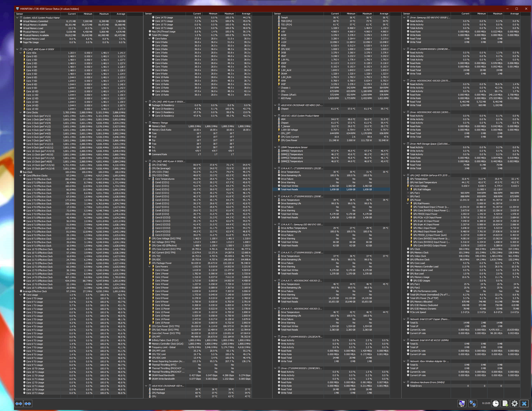Image resolution: width=532 pixels, height=411 pixels.
Task: Open the sensor summary monitor icon
Action: coord(462,403)
